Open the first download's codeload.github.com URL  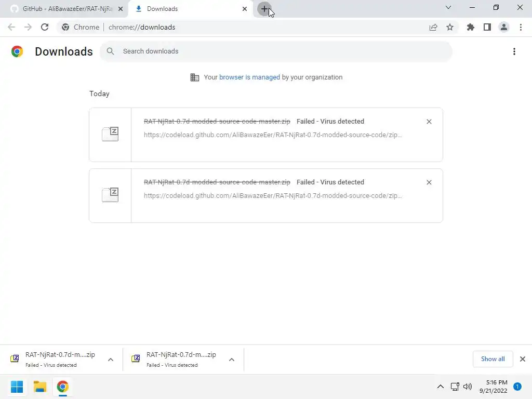click(x=273, y=135)
